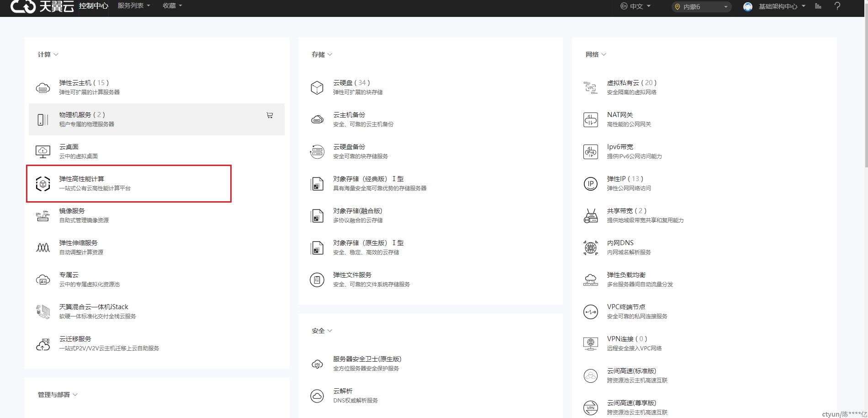This screenshot has height=418, width=868.
Task: Click the 弹性文件服务 icon
Action: 317,279
